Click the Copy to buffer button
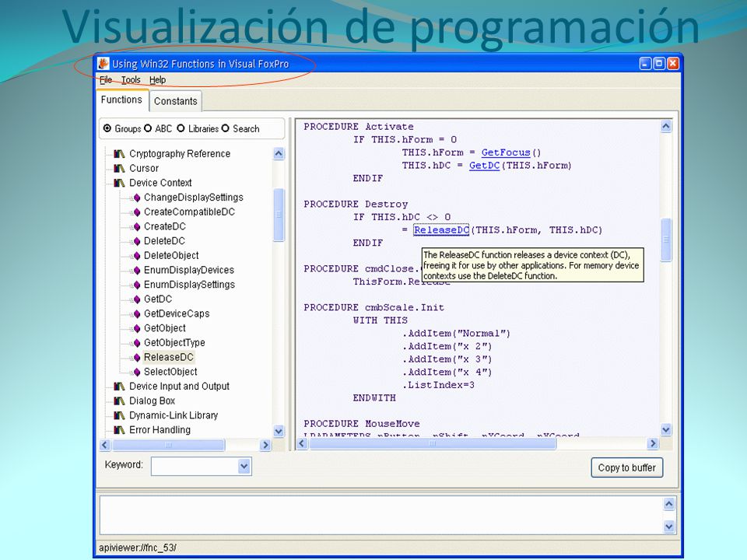The width and height of the screenshot is (747, 560). point(627,467)
